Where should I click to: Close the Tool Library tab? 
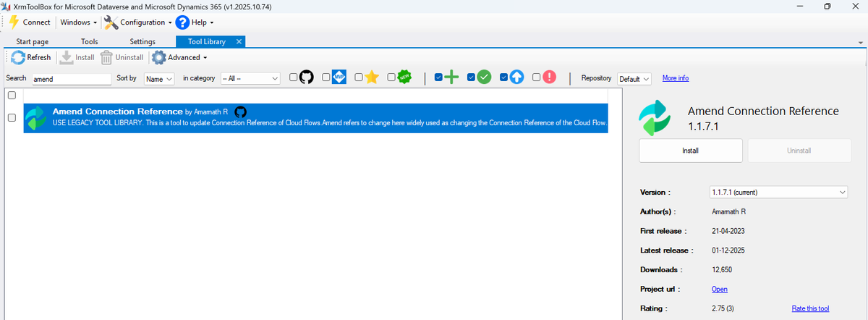pos(239,41)
